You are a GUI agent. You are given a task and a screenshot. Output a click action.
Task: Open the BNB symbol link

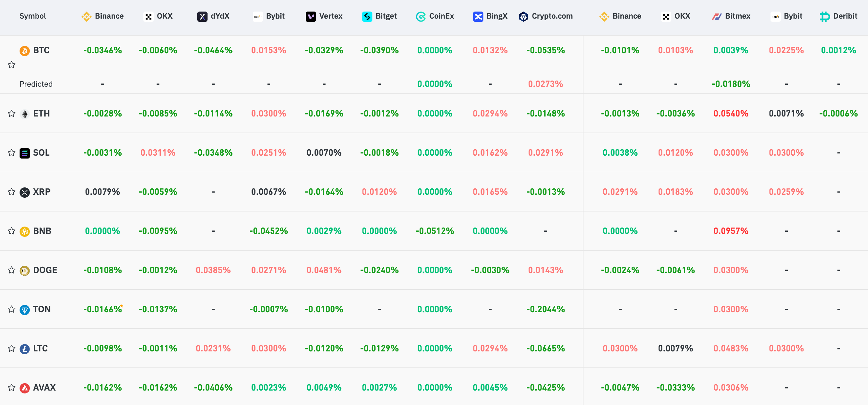pyautogui.click(x=42, y=231)
